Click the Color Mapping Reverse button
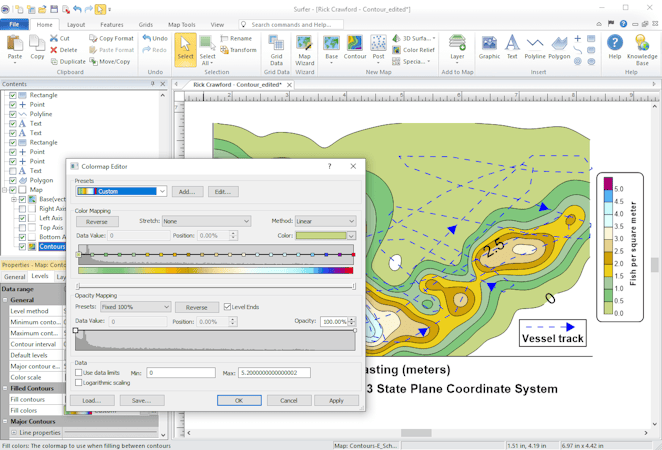Screen dimensions: 662x450 pos(97,222)
